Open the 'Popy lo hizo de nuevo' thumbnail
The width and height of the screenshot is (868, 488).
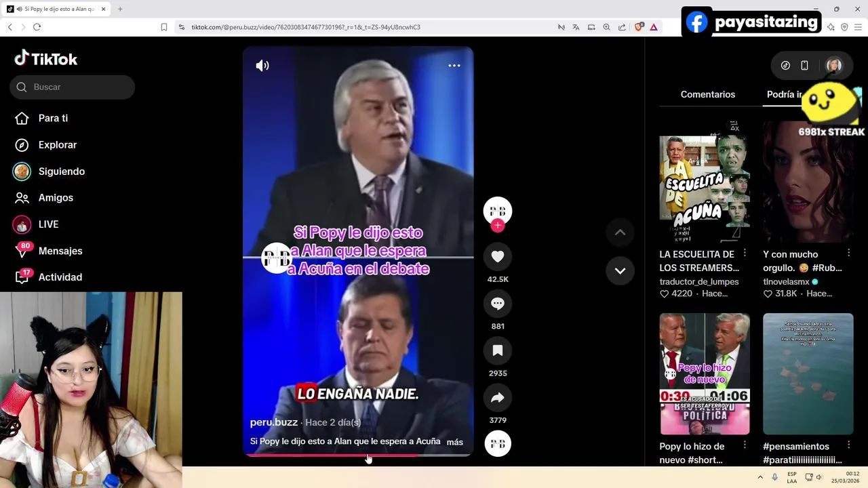705,373
